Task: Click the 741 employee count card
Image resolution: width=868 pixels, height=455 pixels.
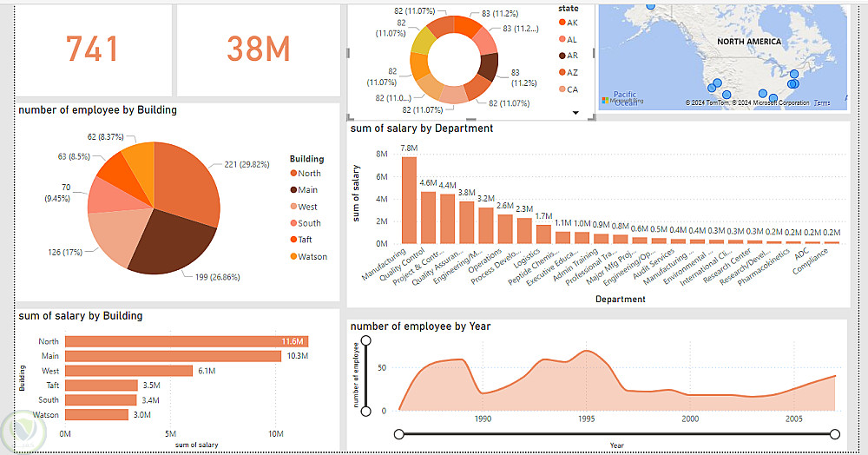Action: coord(93,49)
